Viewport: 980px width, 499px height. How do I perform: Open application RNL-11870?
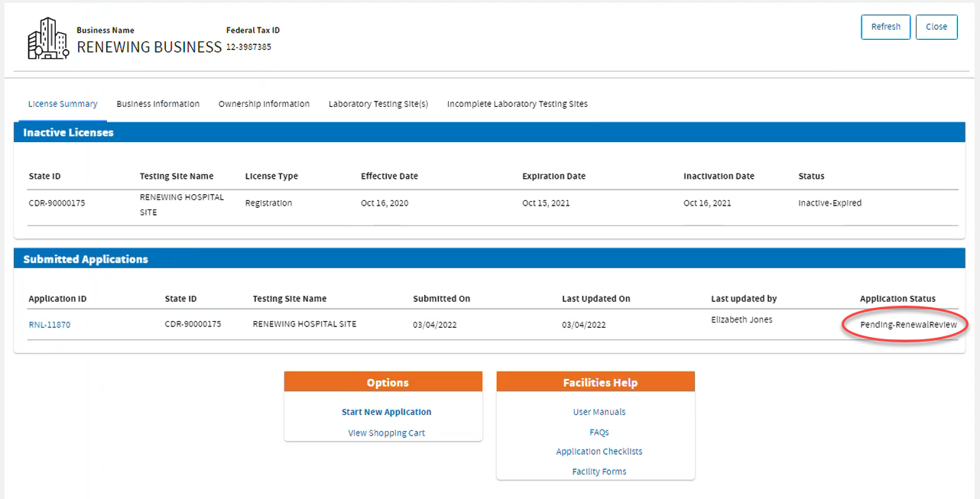tap(49, 324)
